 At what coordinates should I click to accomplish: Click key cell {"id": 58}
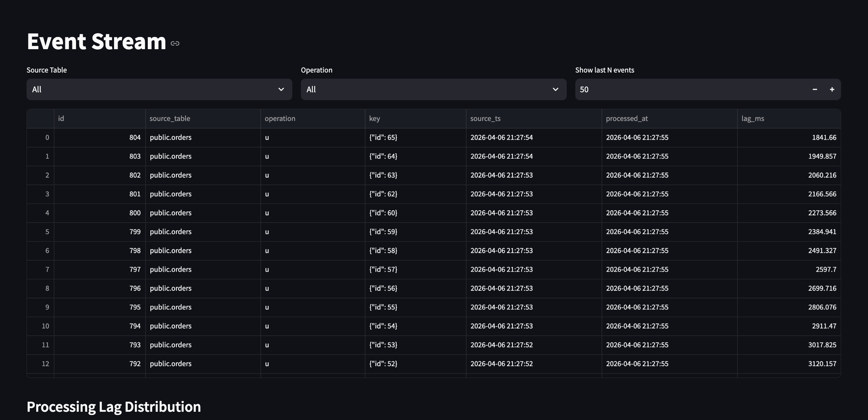[415, 251]
